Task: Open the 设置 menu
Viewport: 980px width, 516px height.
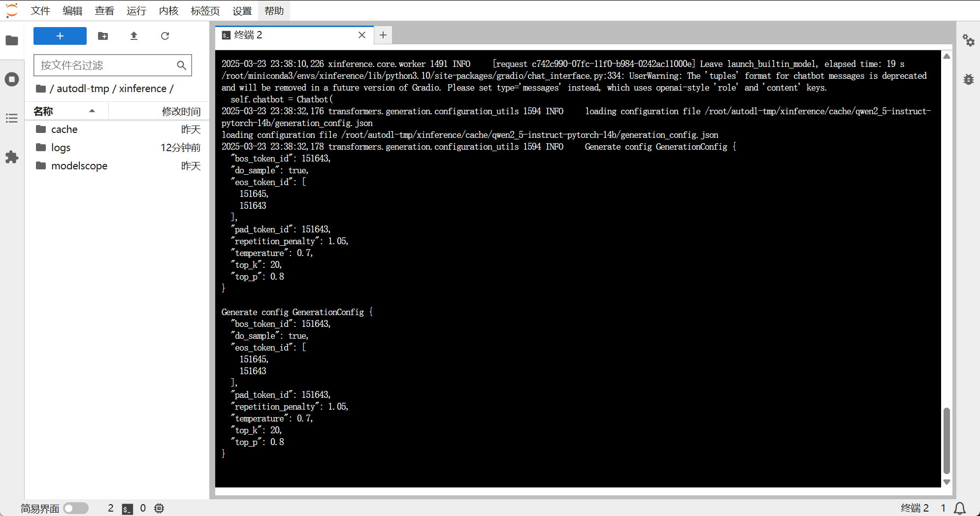Action: (242, 11)
